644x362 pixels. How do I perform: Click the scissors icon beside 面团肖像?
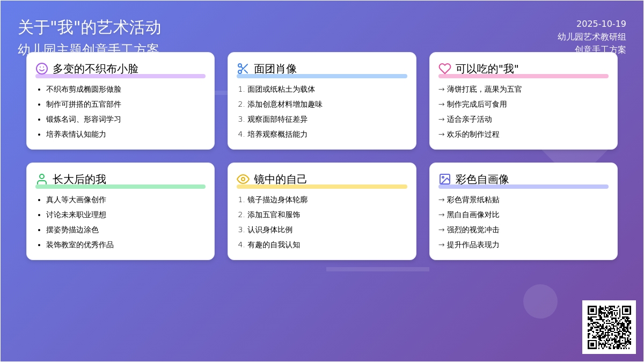coord(243,69)
